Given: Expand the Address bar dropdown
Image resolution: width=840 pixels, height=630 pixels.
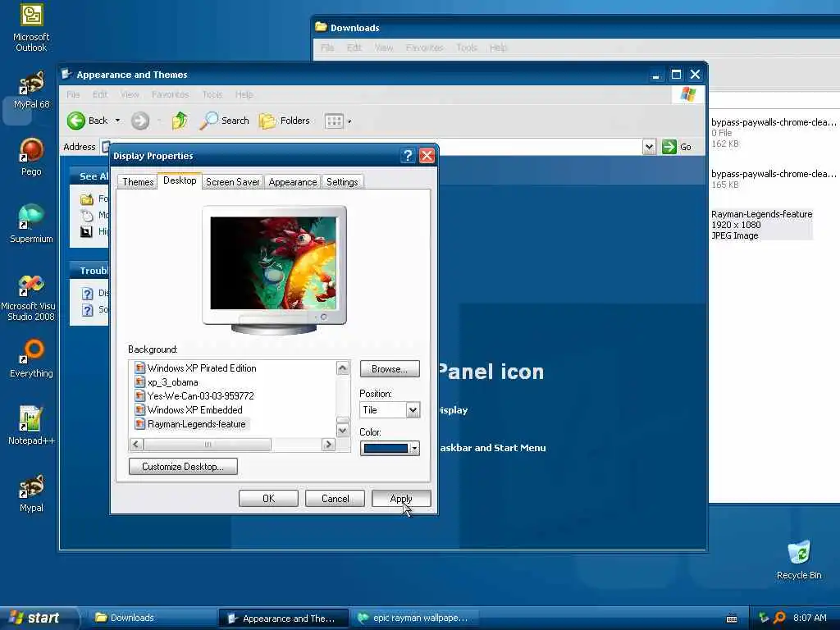Looking at the screenshot, I should click(649, 146).
